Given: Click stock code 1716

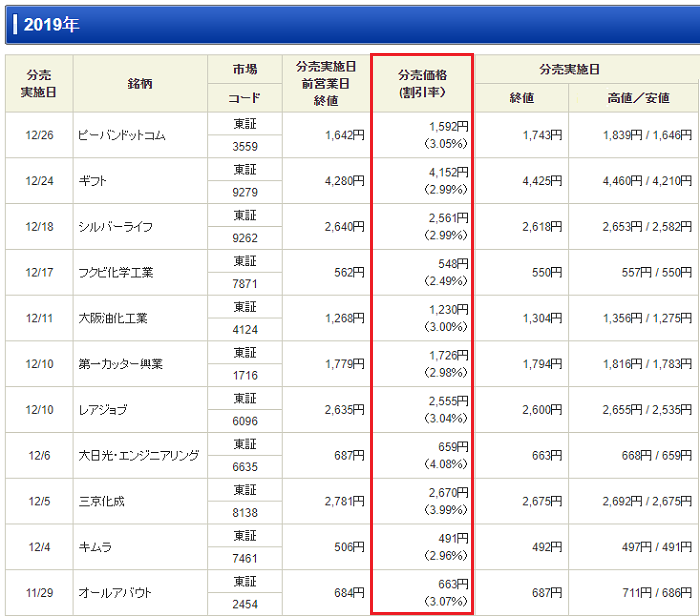Looking at the screenshot, I should [x=245, y=375].
